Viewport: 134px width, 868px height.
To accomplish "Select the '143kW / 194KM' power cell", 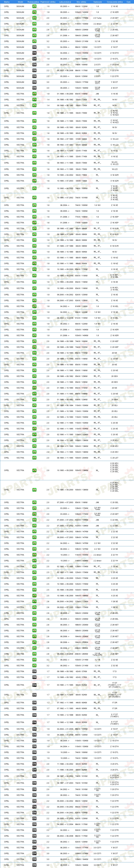I will [81, 590].
